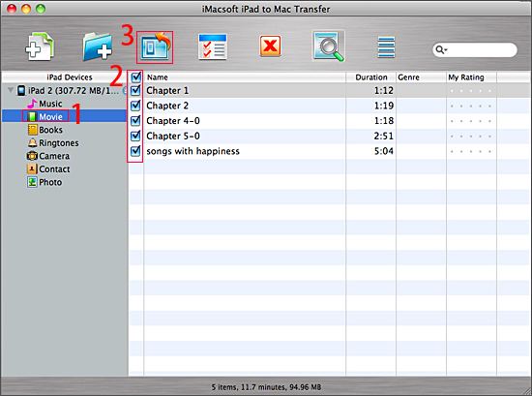Viewport: 532px width, 396px height.
Task: Click the 5:04 duration cell
Action: click(x=384, y=151)
